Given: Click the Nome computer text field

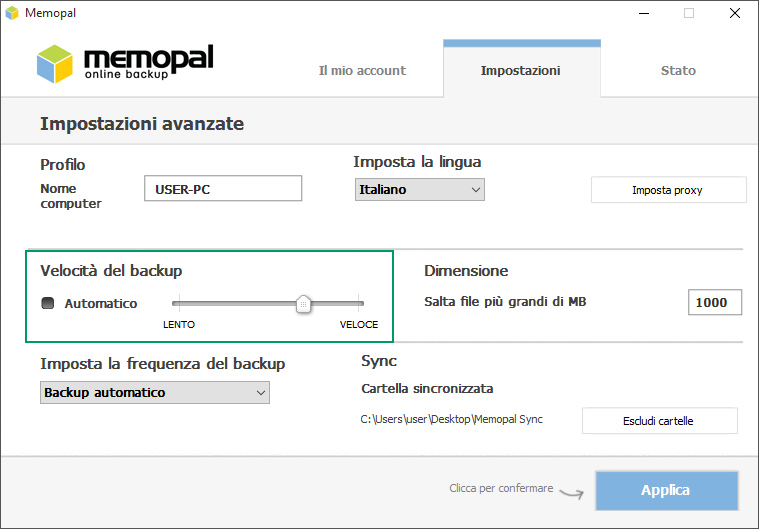Looking at the screenshot, I should [x=223, y=188].
